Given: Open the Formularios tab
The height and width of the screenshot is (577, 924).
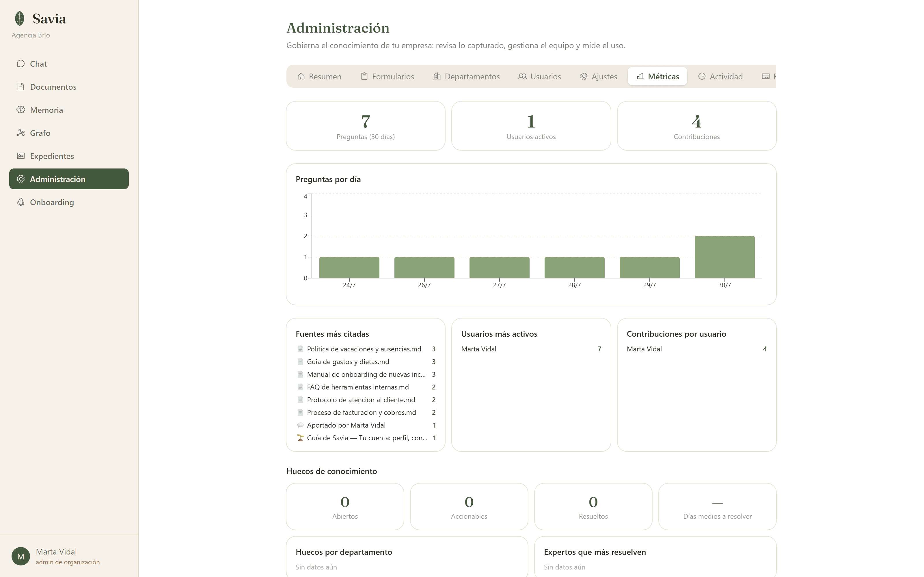Looking at the screenshot, I should [x=387, y=76].
